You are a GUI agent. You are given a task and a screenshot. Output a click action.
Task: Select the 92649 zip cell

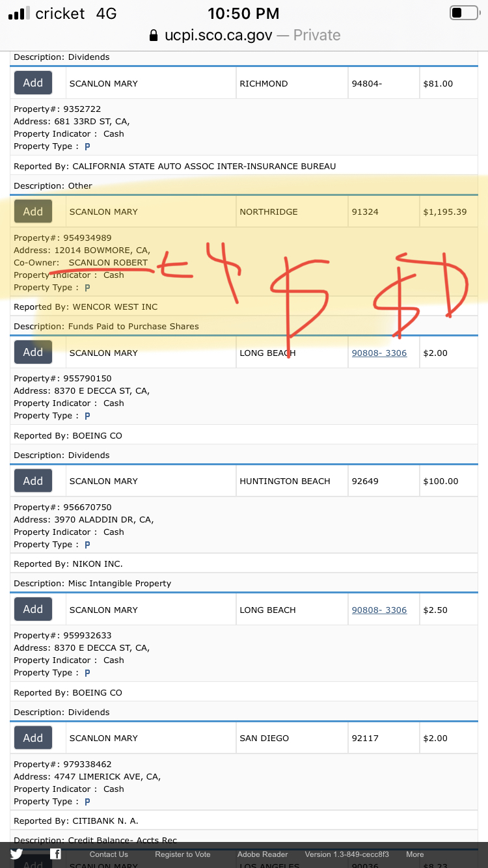[383, 481]
